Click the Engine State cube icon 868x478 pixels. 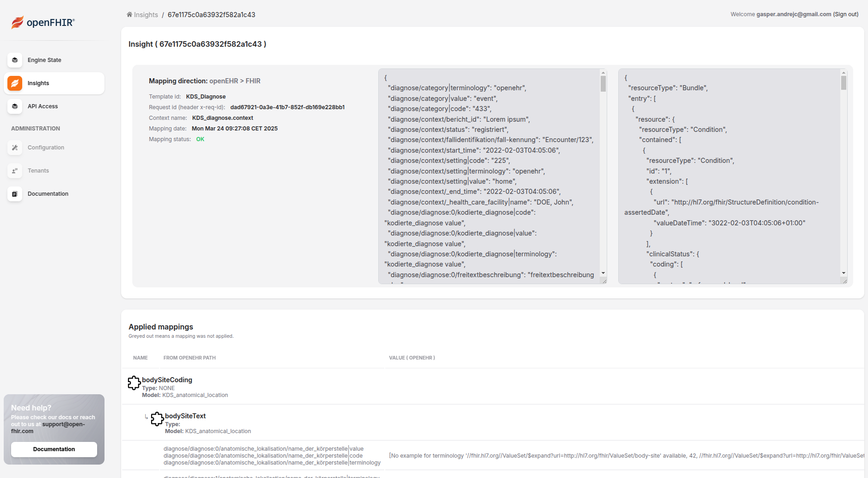coord(15,60)
